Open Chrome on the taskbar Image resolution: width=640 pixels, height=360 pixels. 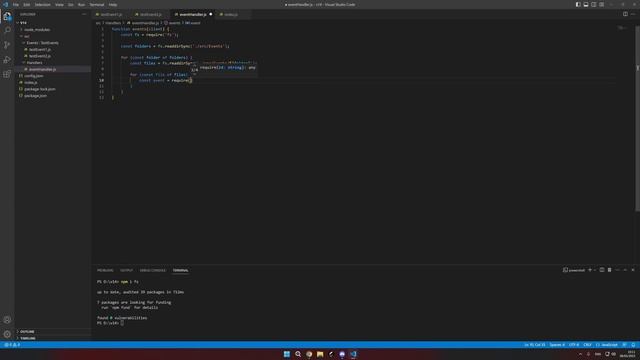(x=309, y=354)
